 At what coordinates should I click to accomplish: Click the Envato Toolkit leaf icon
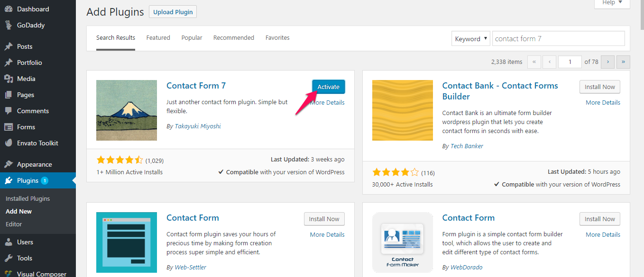[8, 143]
